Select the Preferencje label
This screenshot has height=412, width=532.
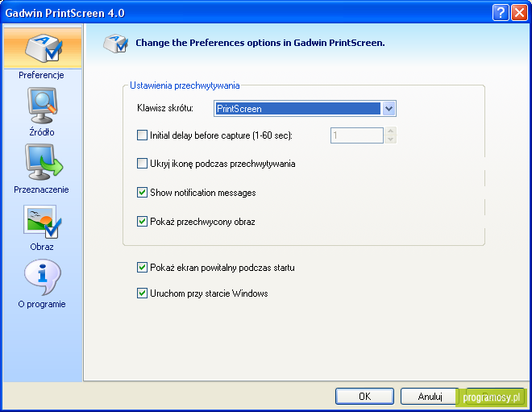tap(41, 75)
